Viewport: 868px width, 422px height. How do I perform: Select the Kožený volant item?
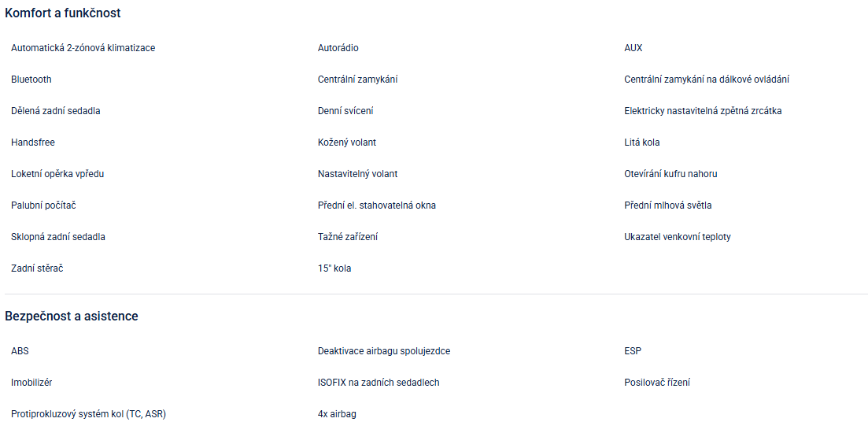pyautogui.click(x=347, y=143)
